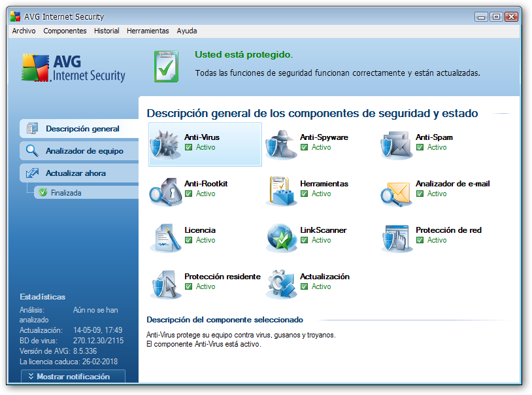Open the Historial menu
532x395 pixels.
107,31
